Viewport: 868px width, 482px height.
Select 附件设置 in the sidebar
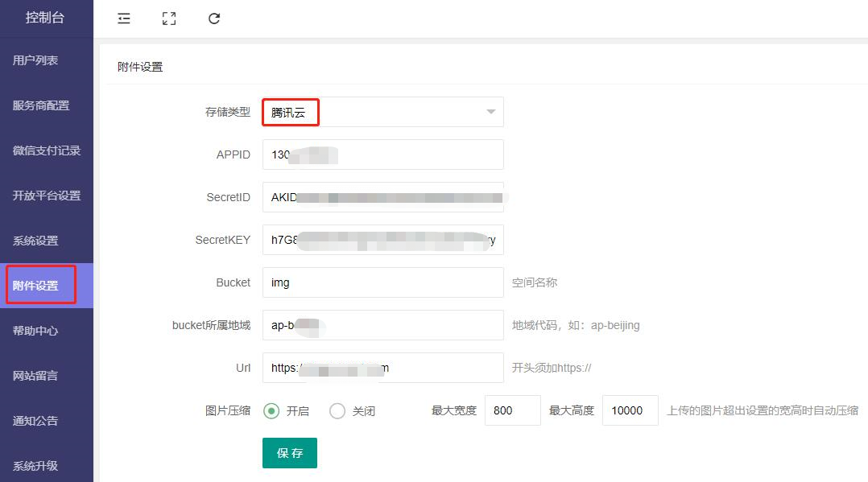(x=35, y=286)
